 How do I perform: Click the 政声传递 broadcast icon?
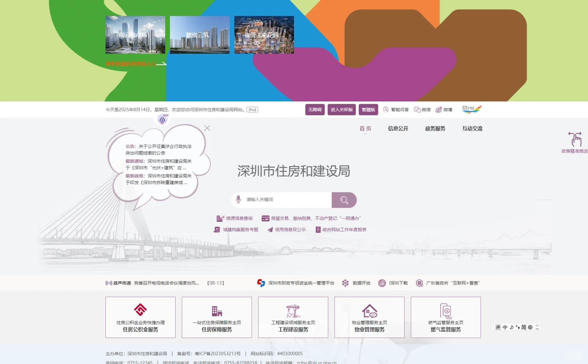tap(109, 283)
